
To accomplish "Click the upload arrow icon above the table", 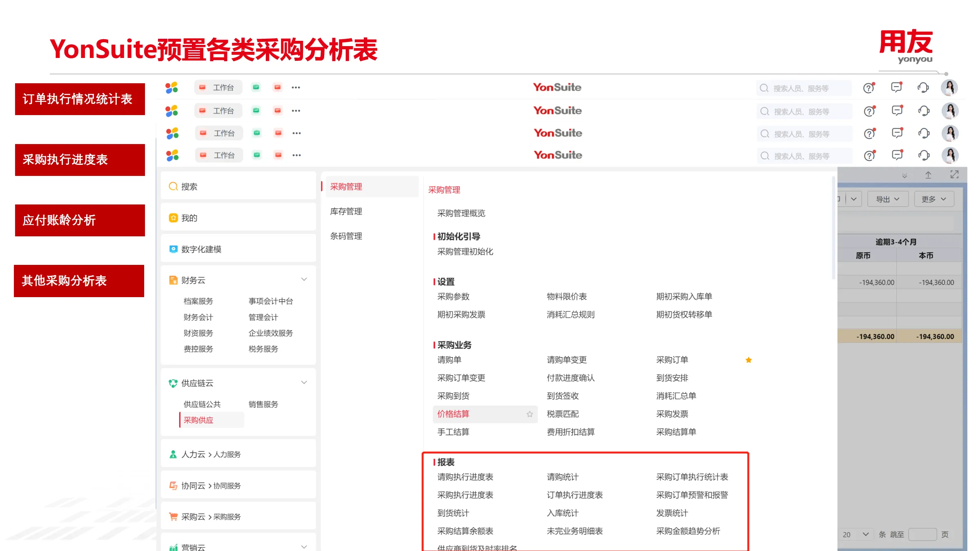I will (x=928, y=175).
